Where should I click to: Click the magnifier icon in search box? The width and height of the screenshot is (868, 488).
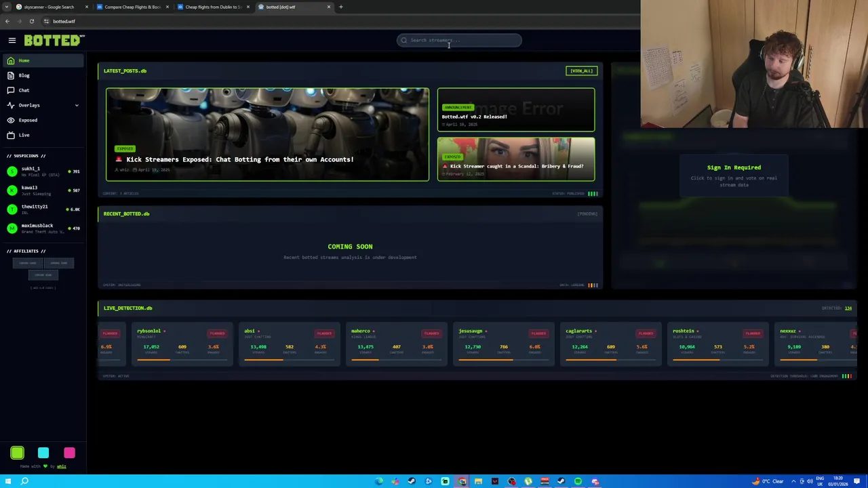click(404, 40)
